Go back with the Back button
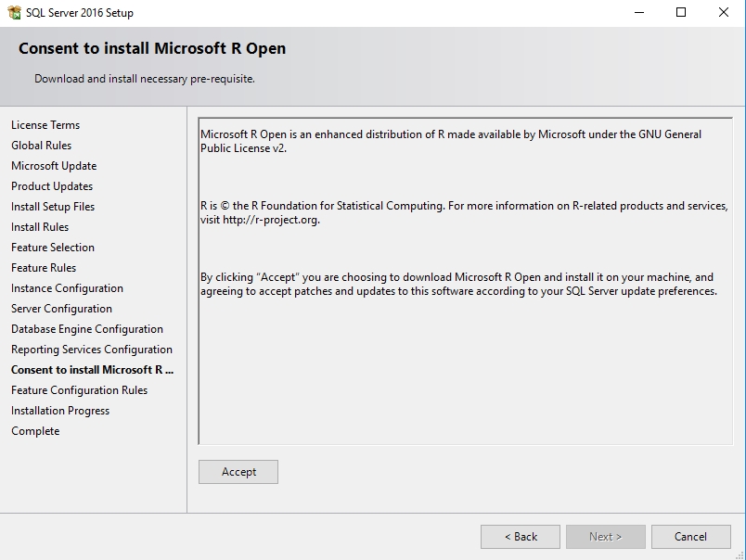746x560 pixels. [520, 536]
